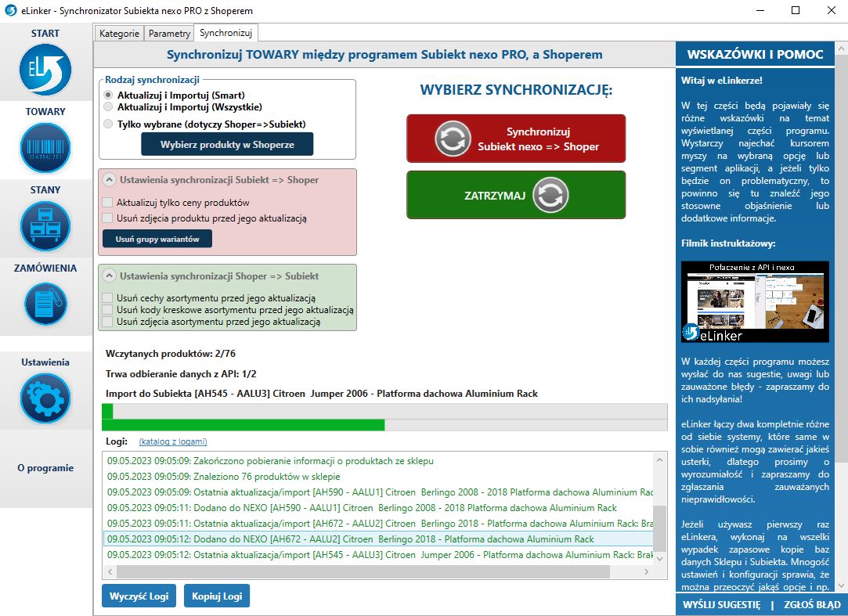Select Tylko wybrane radio option
Screen dimensions: 848x616
pyautogui.click(x=109, y=124)
